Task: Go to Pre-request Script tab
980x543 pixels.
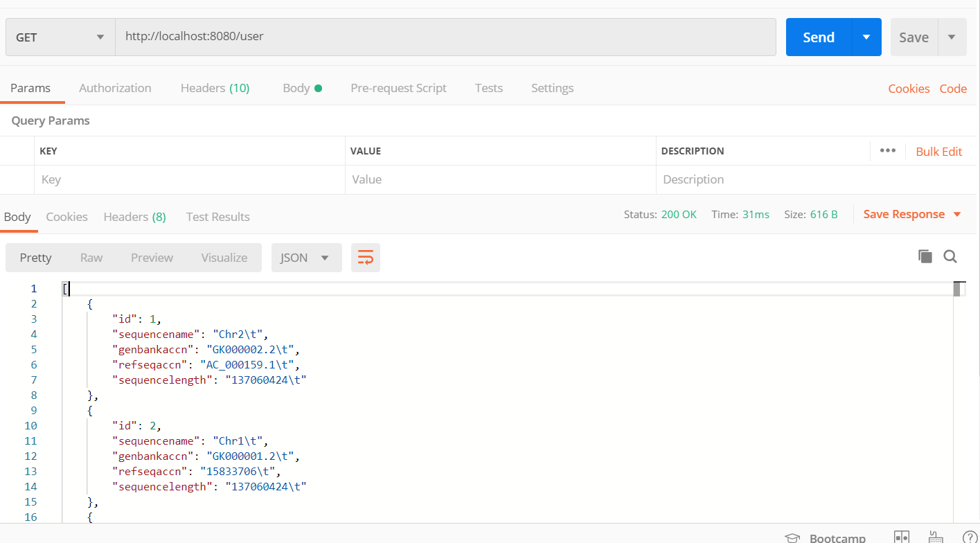Action: (398, 88)
